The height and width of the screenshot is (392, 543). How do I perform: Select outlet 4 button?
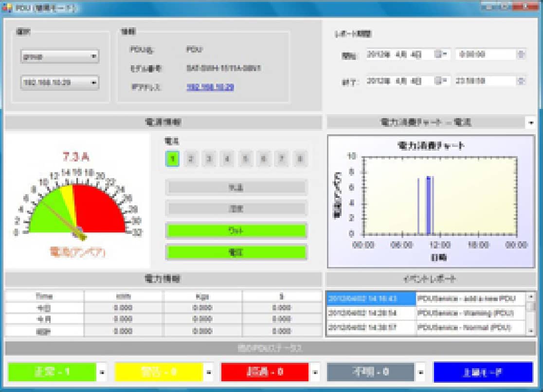227,159
